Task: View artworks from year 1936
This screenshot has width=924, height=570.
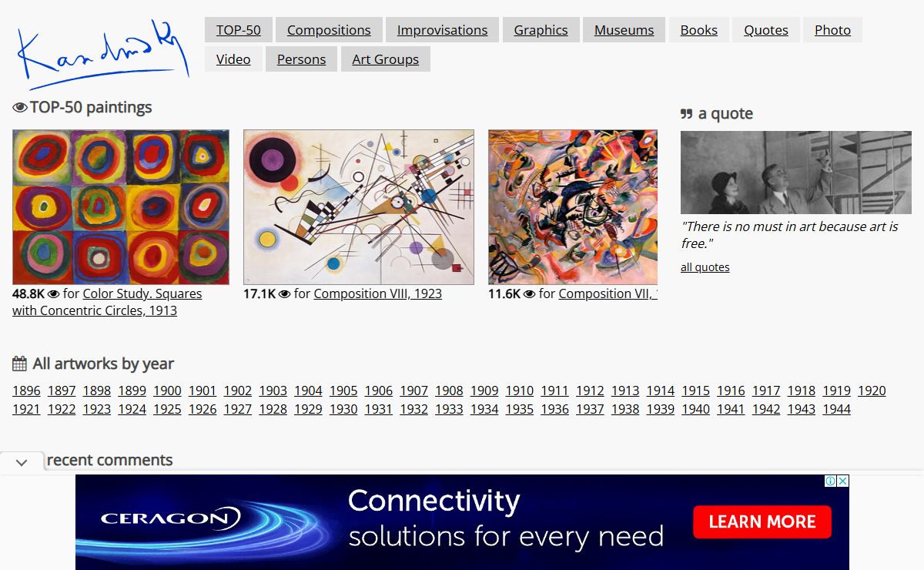Action: [554, 409]
